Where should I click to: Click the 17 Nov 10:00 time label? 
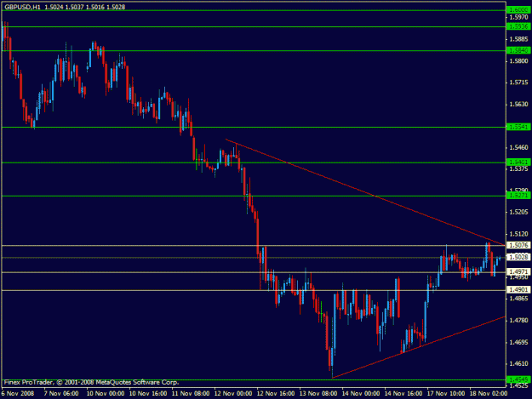(x=446, y=394)
